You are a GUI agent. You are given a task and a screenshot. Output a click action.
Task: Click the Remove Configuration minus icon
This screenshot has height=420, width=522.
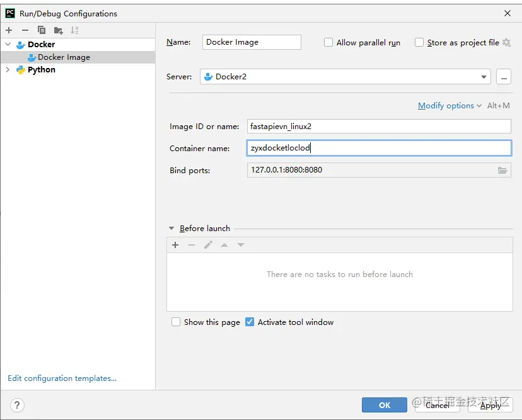point(25,30)
